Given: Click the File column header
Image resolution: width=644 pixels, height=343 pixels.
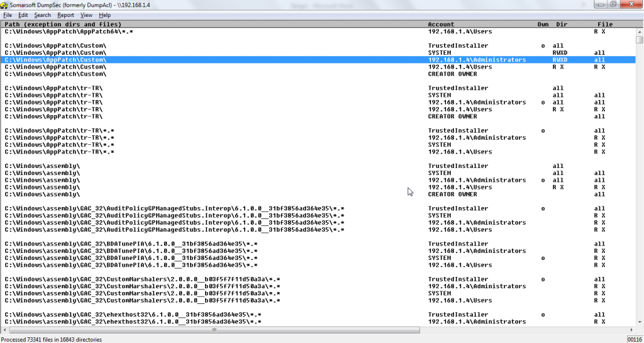Looking at the screenshot, I should 604,25.
